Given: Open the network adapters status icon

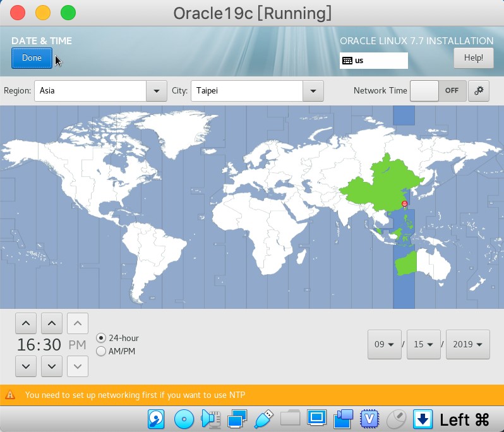Looking at the screenshot, I should [x=237, y=419].
